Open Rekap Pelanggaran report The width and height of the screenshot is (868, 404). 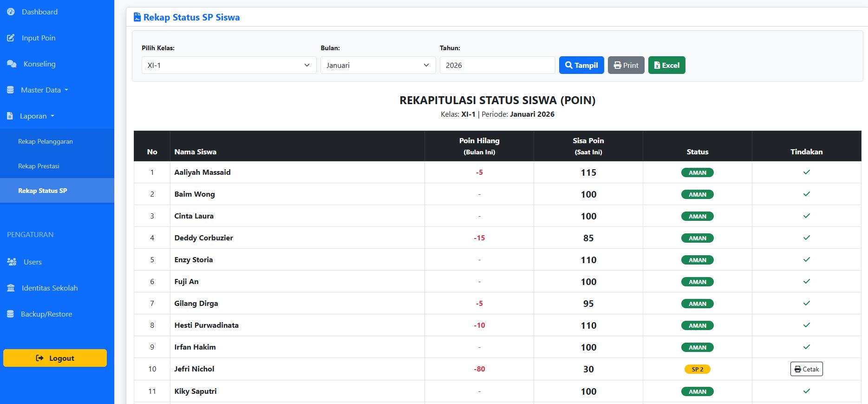46,141
